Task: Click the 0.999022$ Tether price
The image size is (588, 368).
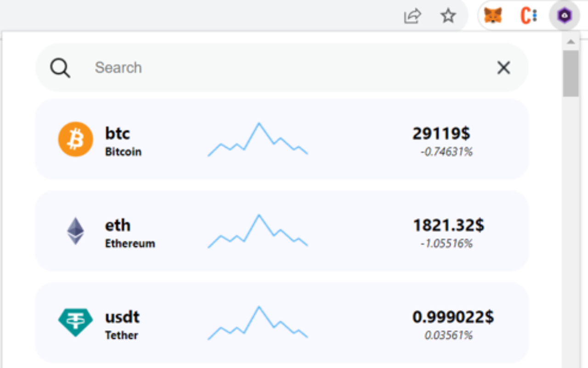Action: (452, 317)
